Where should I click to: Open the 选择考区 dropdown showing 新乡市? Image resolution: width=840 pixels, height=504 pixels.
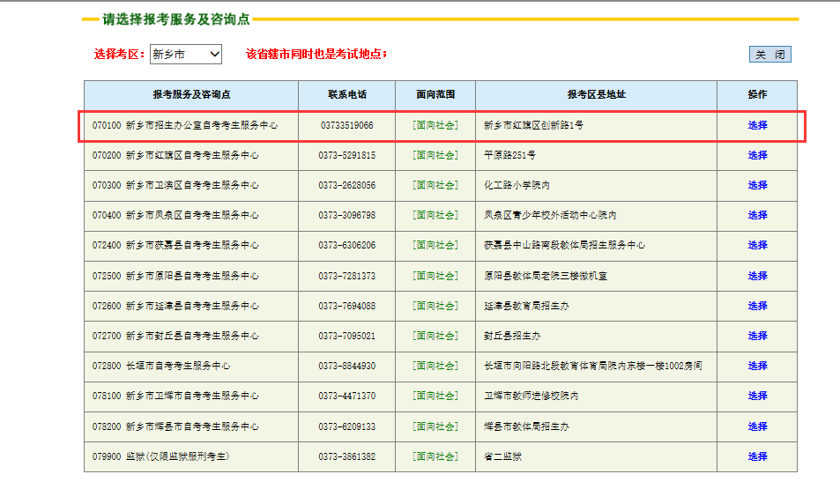tap(185, 55)
